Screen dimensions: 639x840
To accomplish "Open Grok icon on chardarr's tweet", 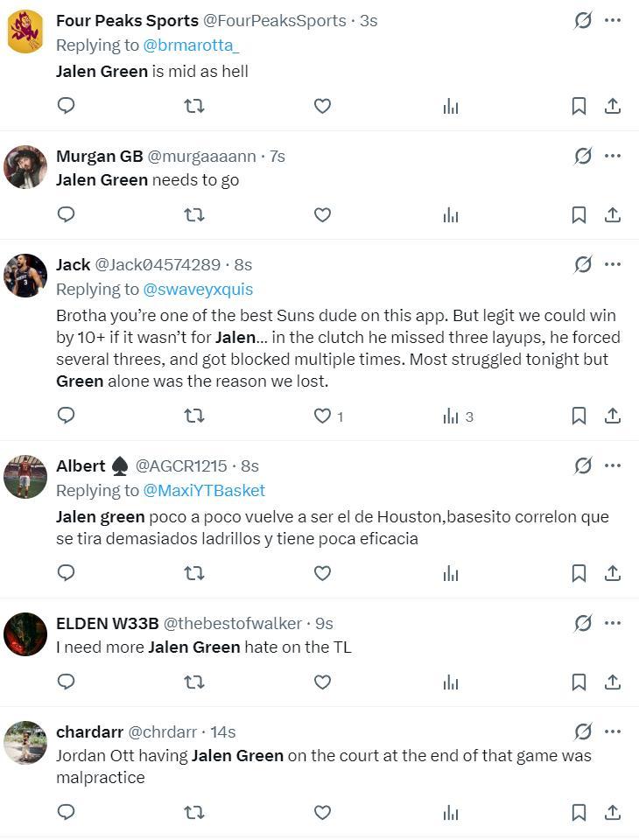I will (x=583, y=731).
